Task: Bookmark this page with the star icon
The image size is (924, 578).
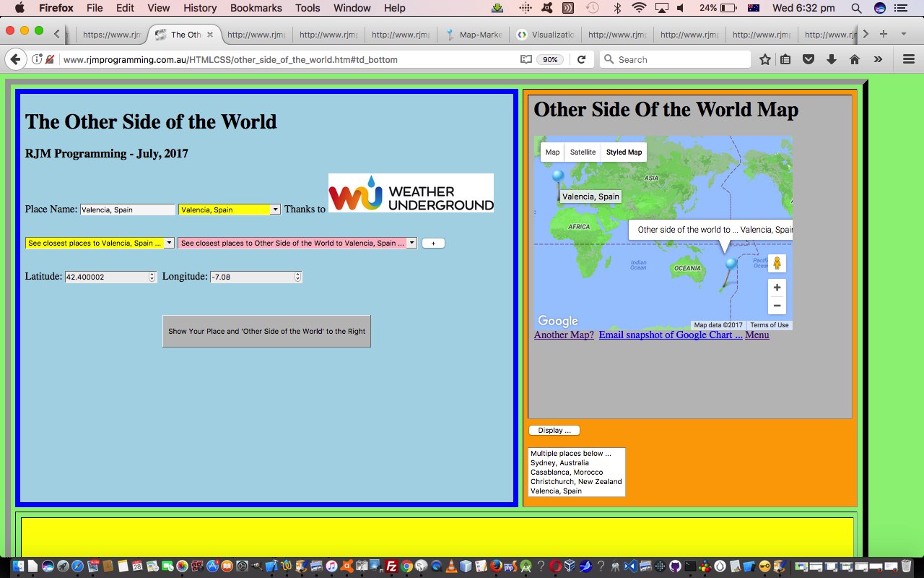Action: pyautogui.click(x=764, y=59)
